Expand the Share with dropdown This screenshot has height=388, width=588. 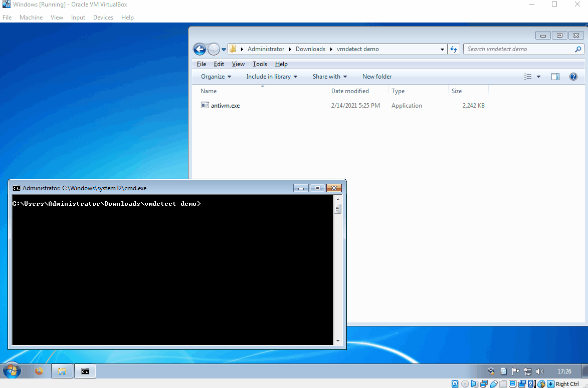330,77
